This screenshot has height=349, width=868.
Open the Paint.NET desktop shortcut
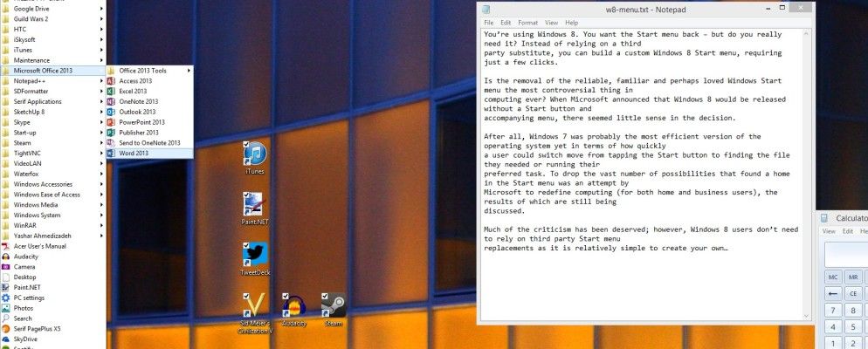click(x=255, y=208)
